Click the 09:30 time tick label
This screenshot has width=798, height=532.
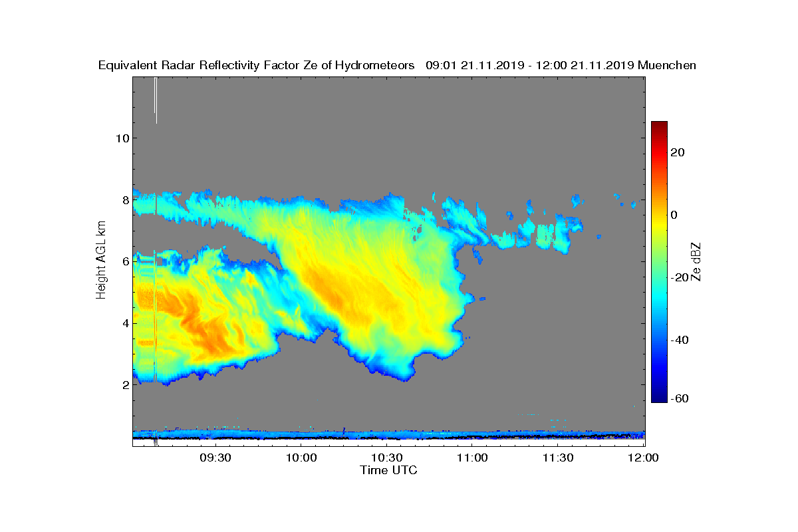(215, 458)
